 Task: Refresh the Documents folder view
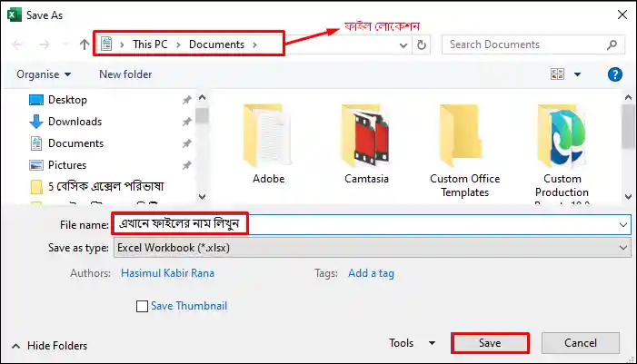point(422,44)
